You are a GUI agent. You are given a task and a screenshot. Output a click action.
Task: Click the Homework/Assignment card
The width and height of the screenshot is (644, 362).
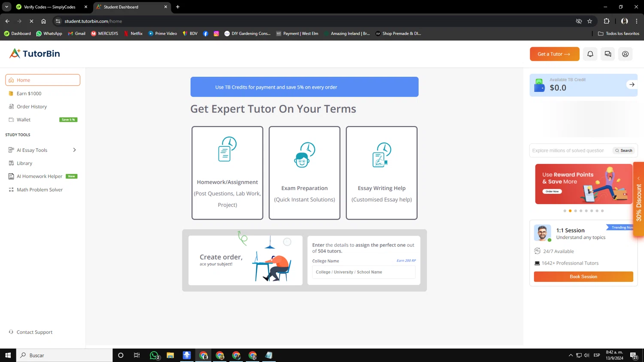(x=227, y=173)
